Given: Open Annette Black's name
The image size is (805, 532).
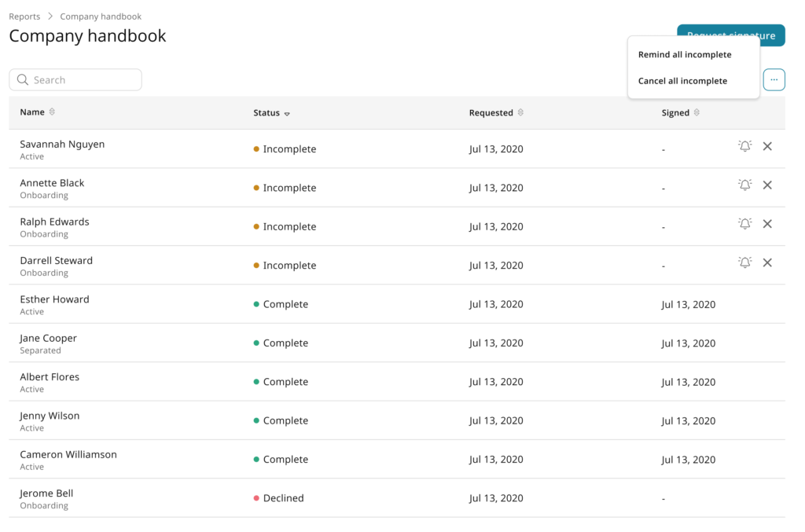Looking at the screenshot, I should click(52, 182).
